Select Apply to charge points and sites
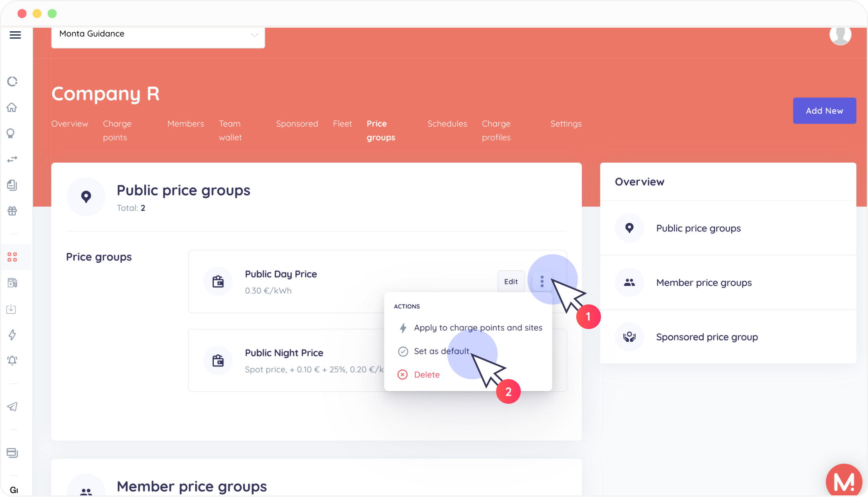 478,328
